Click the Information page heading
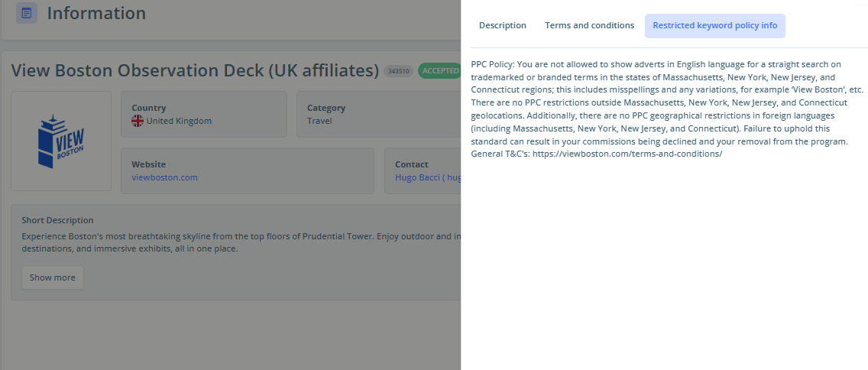The height and width of the screenshot is (370, 868). point(96,13)
